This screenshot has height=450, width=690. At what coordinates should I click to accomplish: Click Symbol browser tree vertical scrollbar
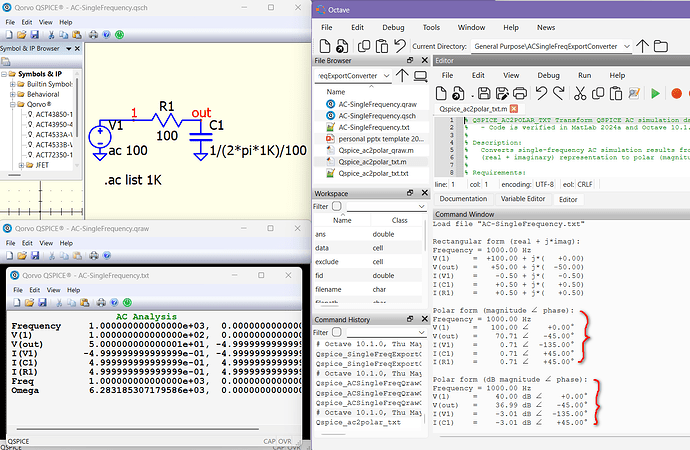click(x=77, y=108)
